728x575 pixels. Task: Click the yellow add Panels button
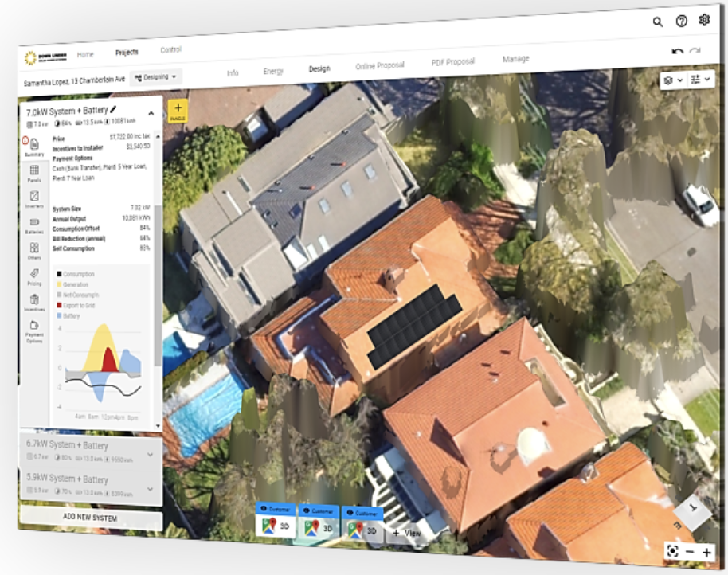[x=178, y=111]
